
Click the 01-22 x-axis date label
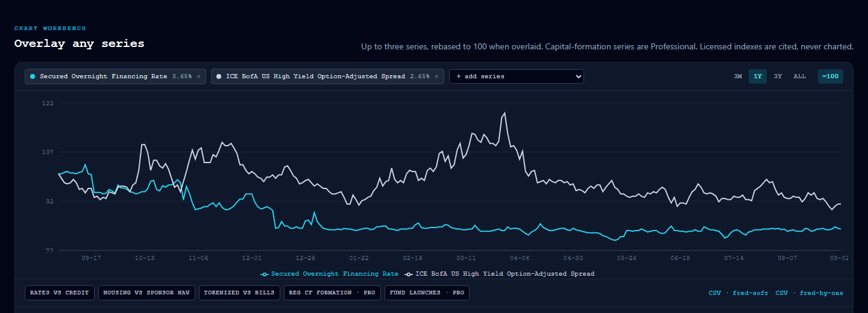tap(359, 258)
